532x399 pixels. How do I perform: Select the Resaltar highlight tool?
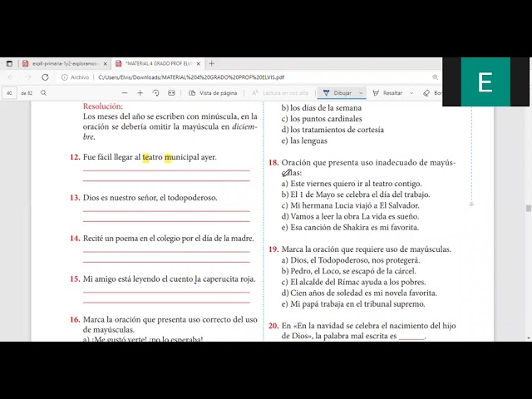[387, 93]
